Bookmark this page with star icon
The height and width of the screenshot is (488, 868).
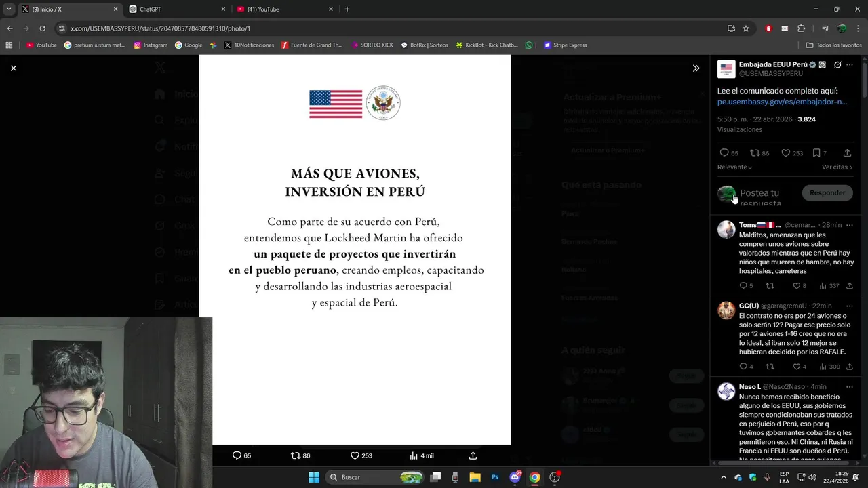[746, 28]
